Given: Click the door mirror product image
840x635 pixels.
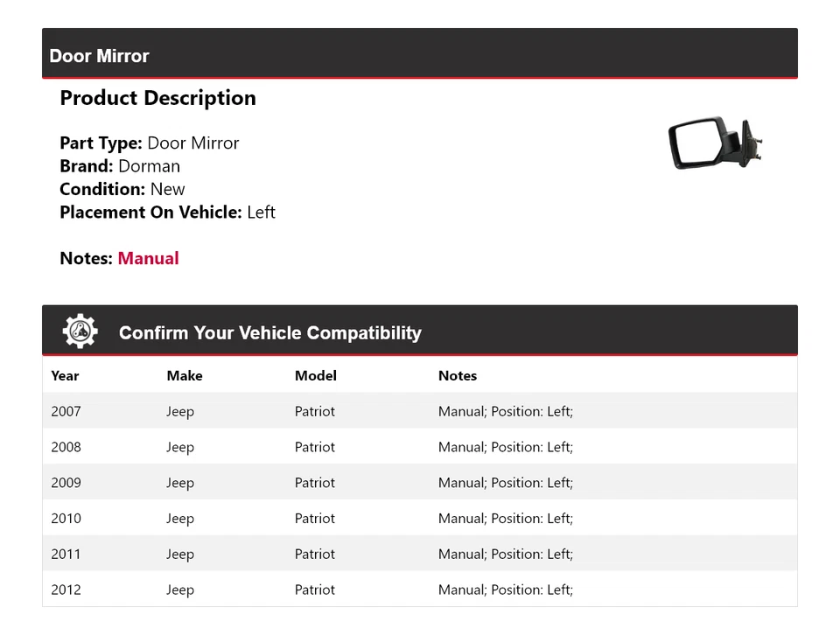Looking at the screenshot, I should coord(716,143).
